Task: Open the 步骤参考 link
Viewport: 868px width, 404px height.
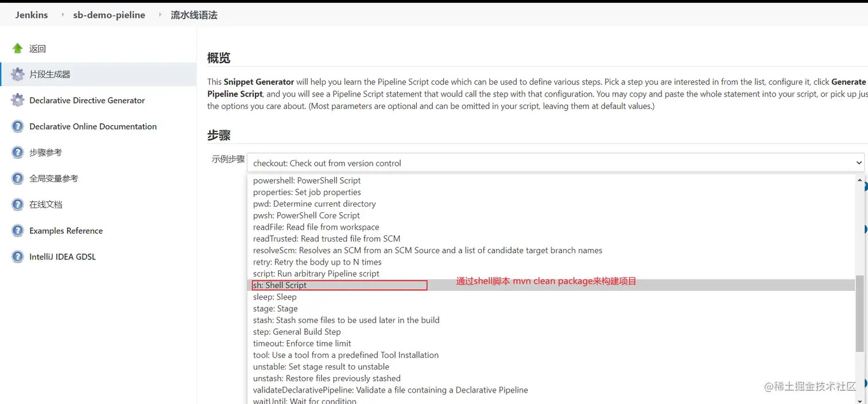Action: pyautogui.click(x=45, y=153)
